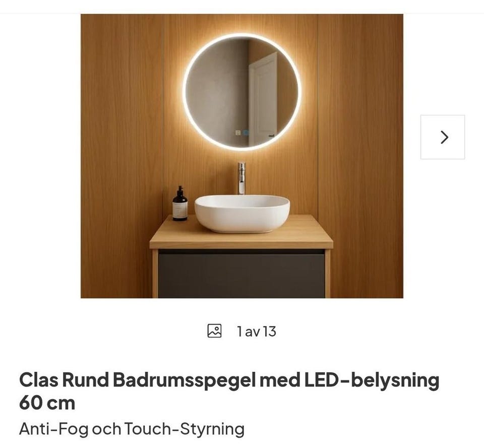Click the left wooden wall panel in photo

122,156
